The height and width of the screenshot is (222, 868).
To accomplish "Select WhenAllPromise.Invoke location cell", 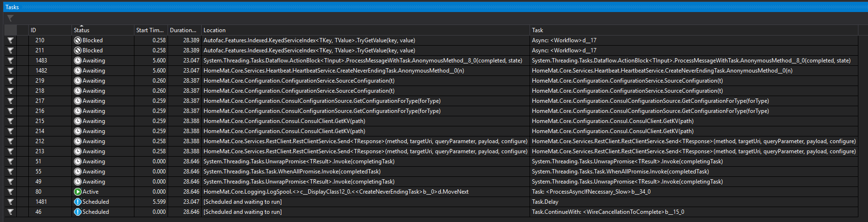I will pos(365,172).
